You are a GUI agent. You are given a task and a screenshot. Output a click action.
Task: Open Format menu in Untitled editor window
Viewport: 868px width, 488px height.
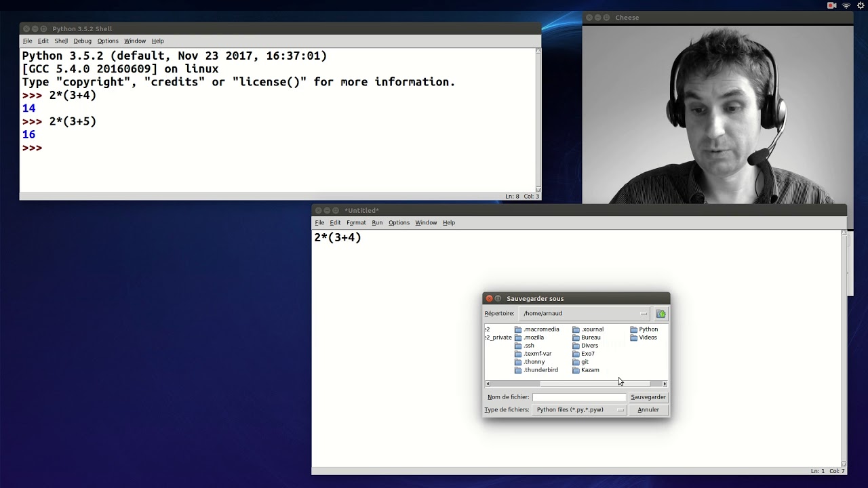click(x=356, y=223)
